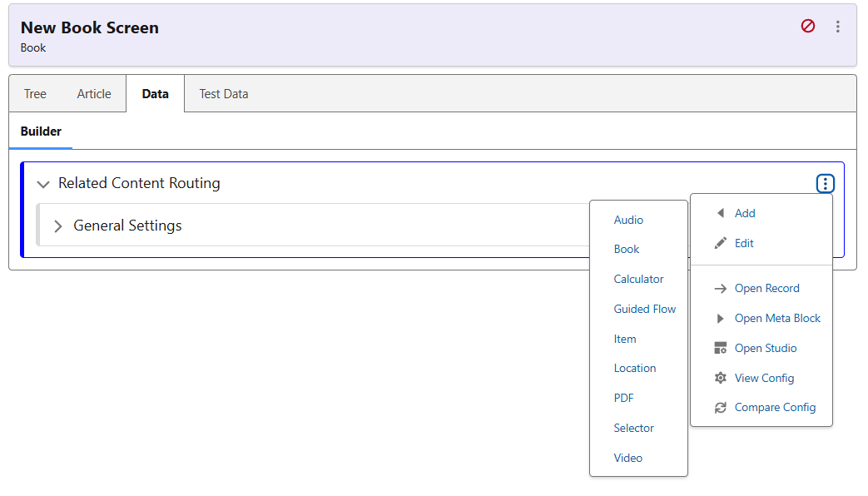Pick Audio from the submenu list
Viewport: 868px width, 496px height.
[628, 220]
